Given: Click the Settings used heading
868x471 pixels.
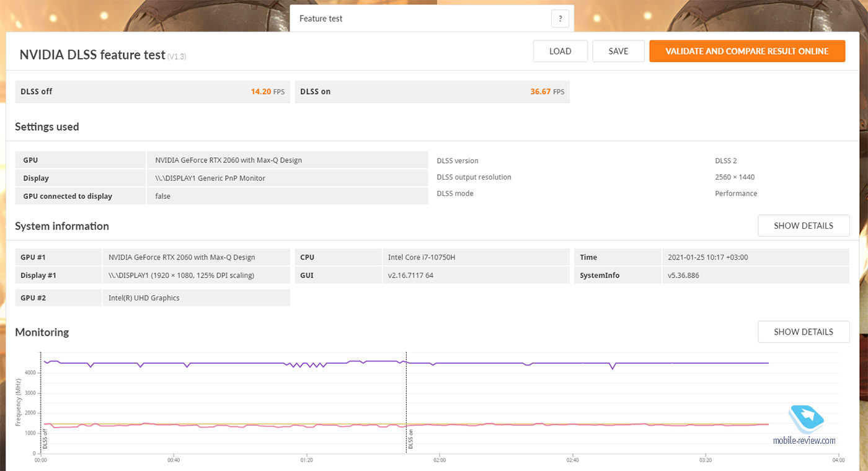Looking at the screenshot, I should (47, 126).
